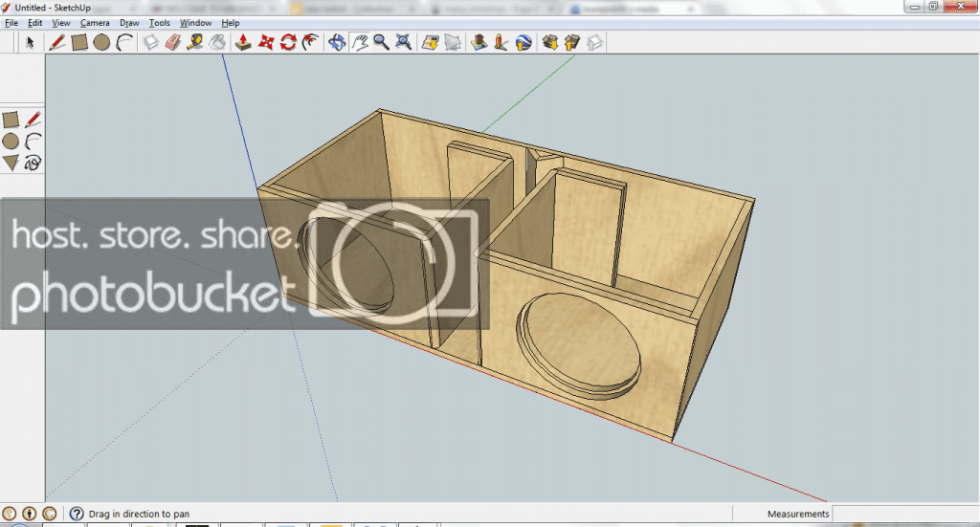Open the Help menu
The height and width of the screenshot is (527, 980).
tap(231, 23)
